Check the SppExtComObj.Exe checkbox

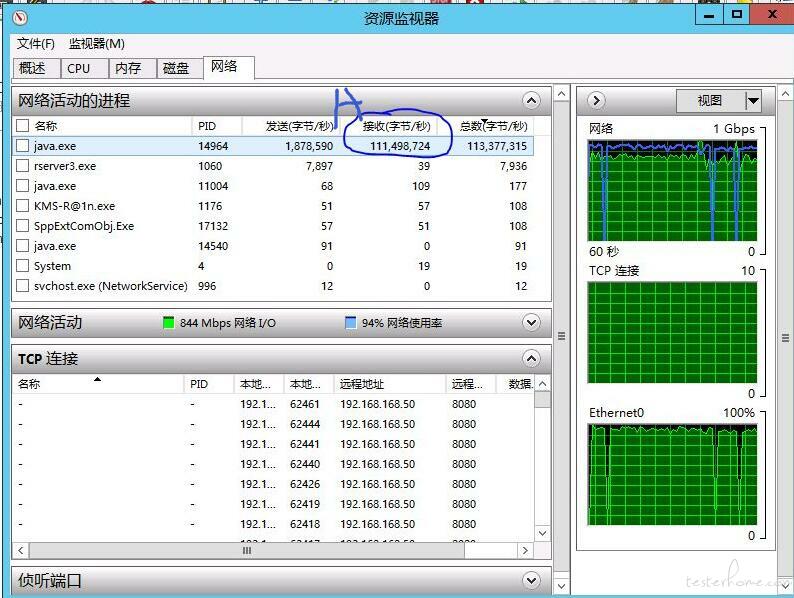(x=22, y=226)
